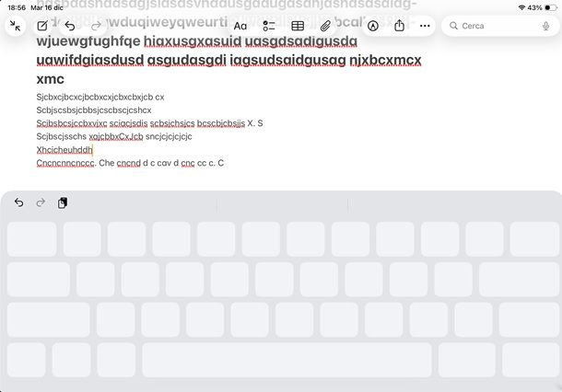Viewport: 562px width, 392px height.
Task: Tap the word 'sciacjsdis' in body
Action: 128,123
